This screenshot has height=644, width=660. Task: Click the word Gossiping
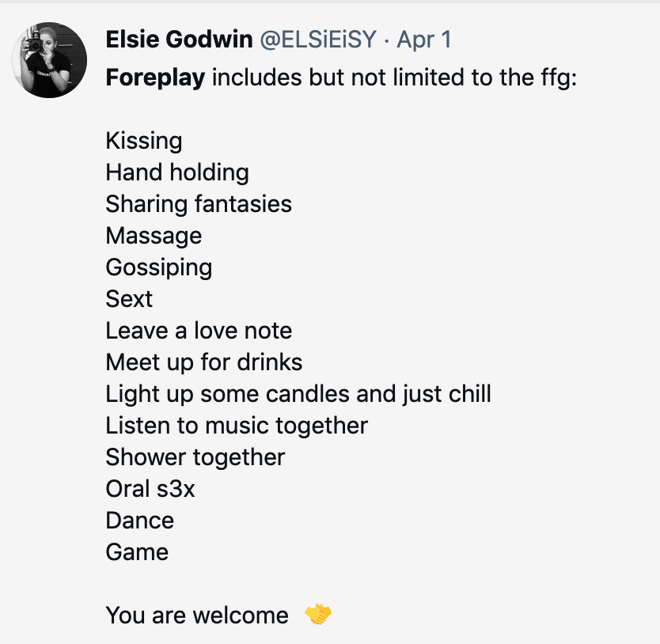(159, 267)
